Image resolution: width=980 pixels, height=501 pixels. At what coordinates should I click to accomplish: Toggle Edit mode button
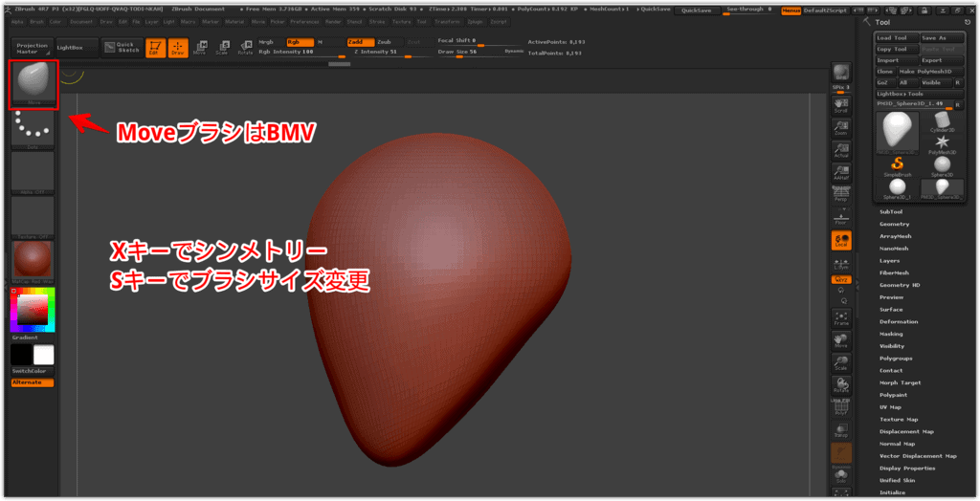tap(154, 48)
